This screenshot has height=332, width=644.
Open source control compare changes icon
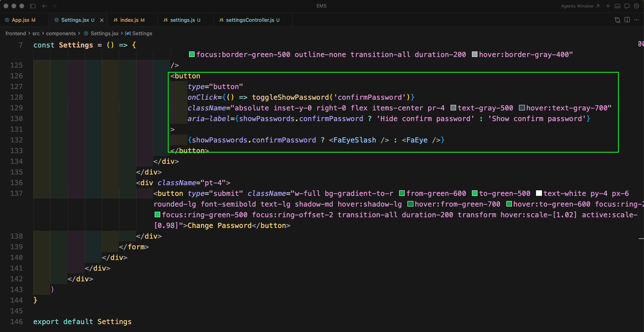(617, 20)
